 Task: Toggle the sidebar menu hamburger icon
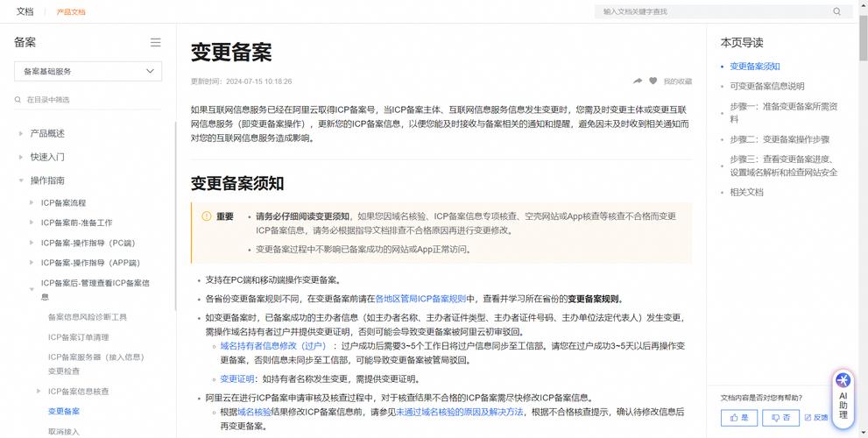coord(156,43)
